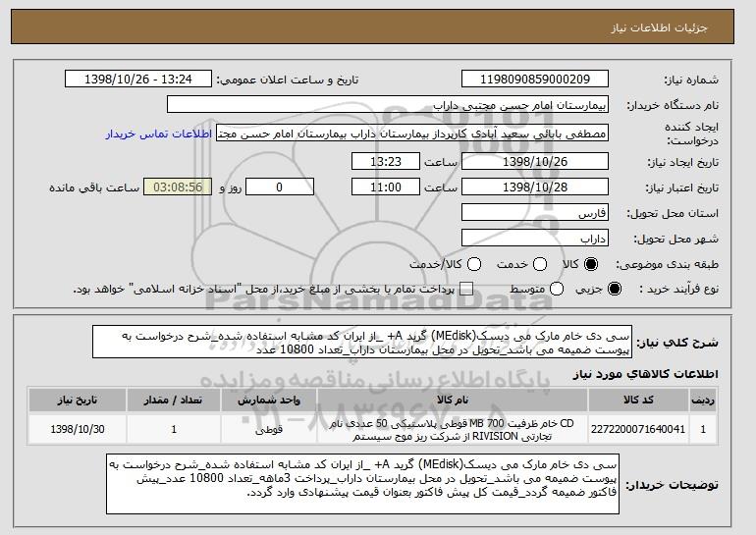The image size is (756, 535).
Task: Click the creation date field 1398/10/26
Action: [x=535, y=161]
